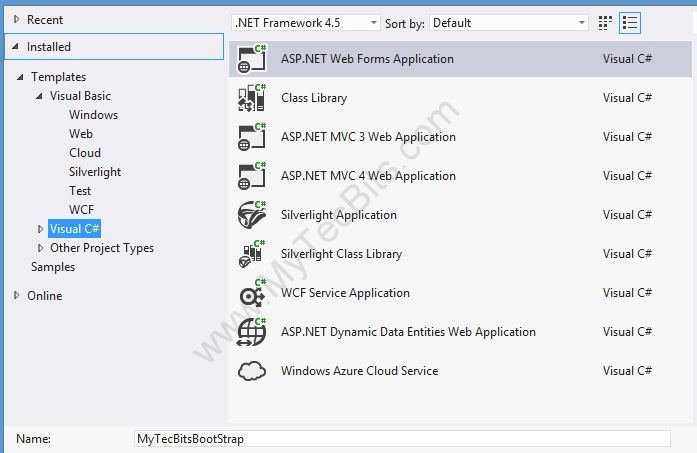Screen dimensions: 697x453
Task: Click the Silverlight Class Library template icon
Action: point(252,254)
